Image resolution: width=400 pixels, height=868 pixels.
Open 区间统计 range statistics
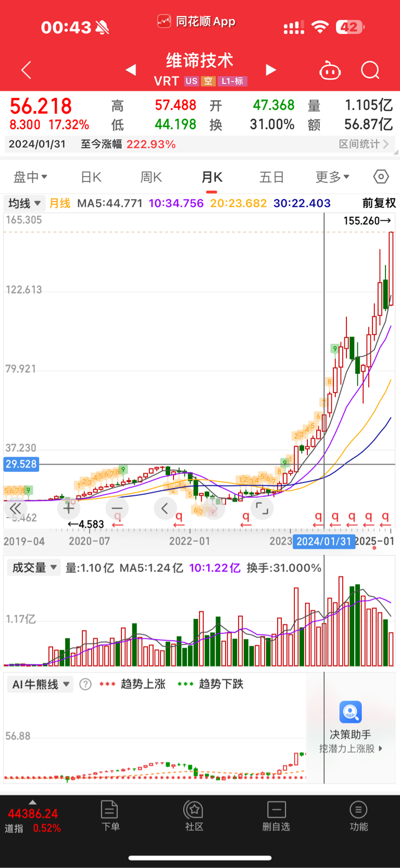[364, 144]
